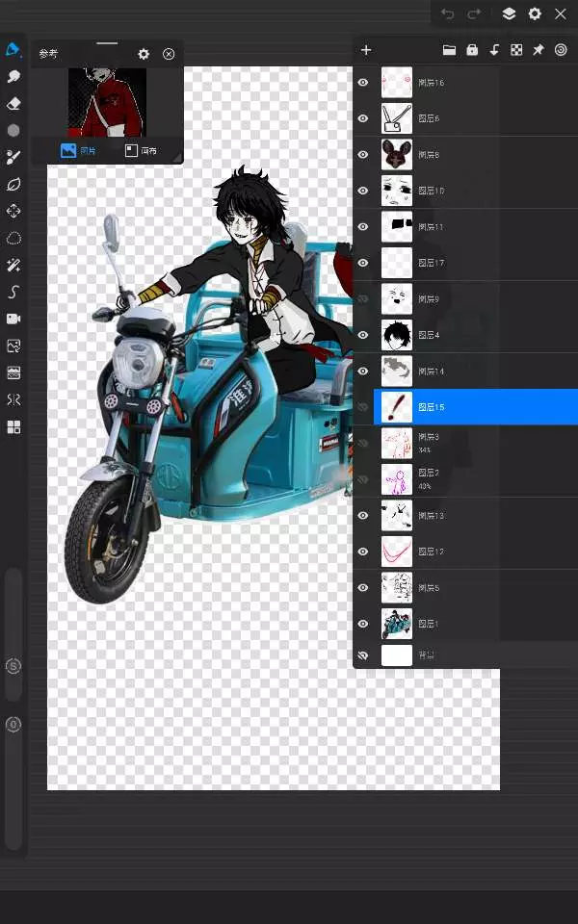Screen dimensions: 578x924
Task: Click the reference panel top handle
Action: click(107, 43)
